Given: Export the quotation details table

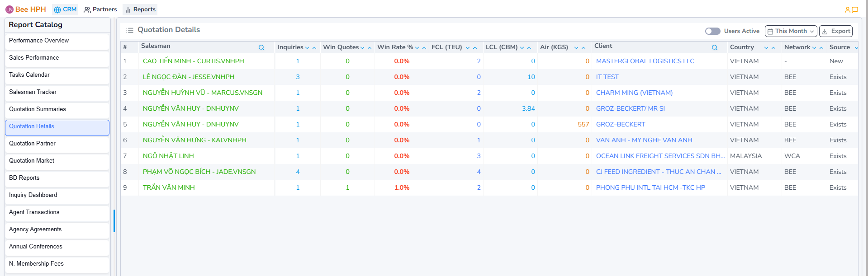Looking at the screenshot, I should click(835, 31).
